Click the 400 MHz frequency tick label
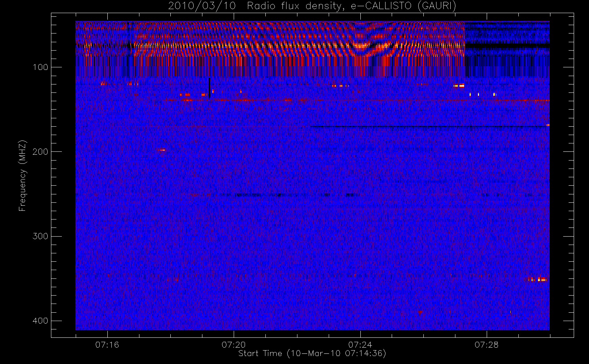The image size is (589, 364). click(x=40, y=321)
